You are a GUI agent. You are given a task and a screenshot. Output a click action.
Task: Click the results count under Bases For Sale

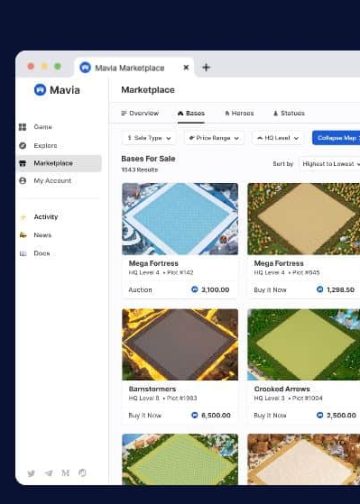tap(140, 170)
